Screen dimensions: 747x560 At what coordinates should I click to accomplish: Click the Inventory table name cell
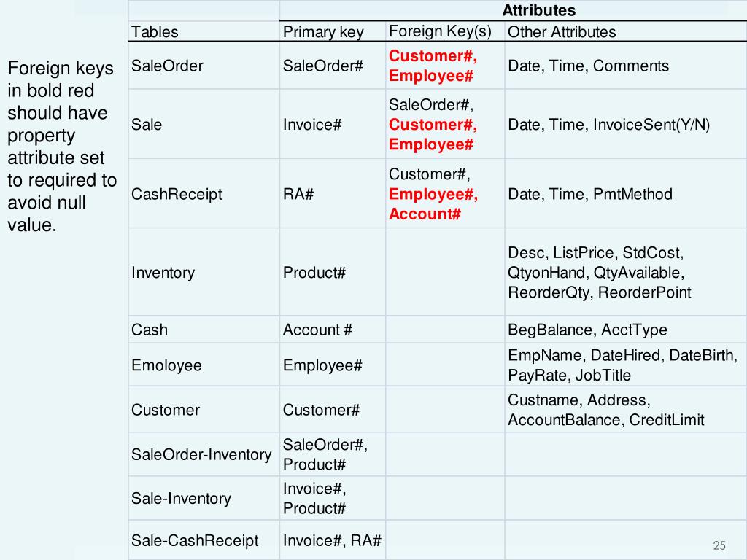point(163,273)
